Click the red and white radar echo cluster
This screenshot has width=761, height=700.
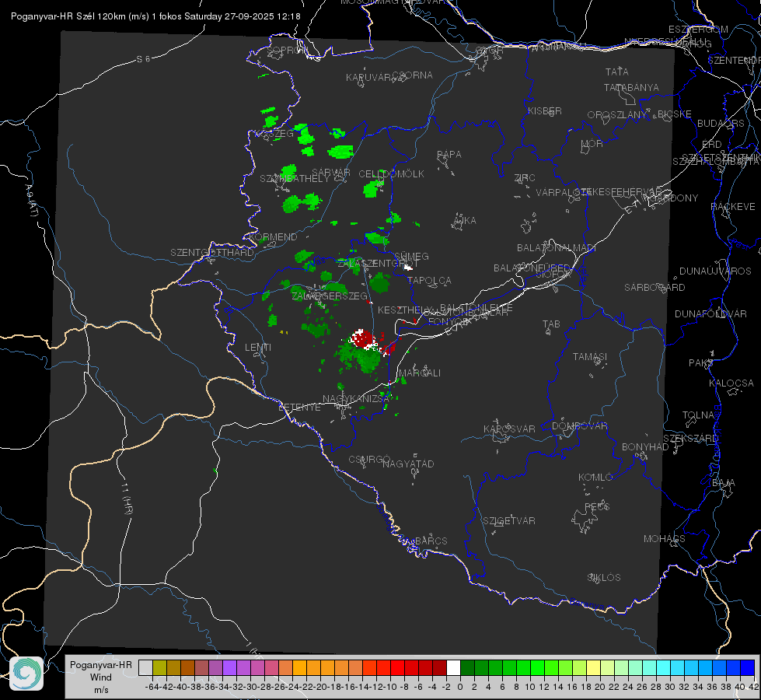click(364, 339)
